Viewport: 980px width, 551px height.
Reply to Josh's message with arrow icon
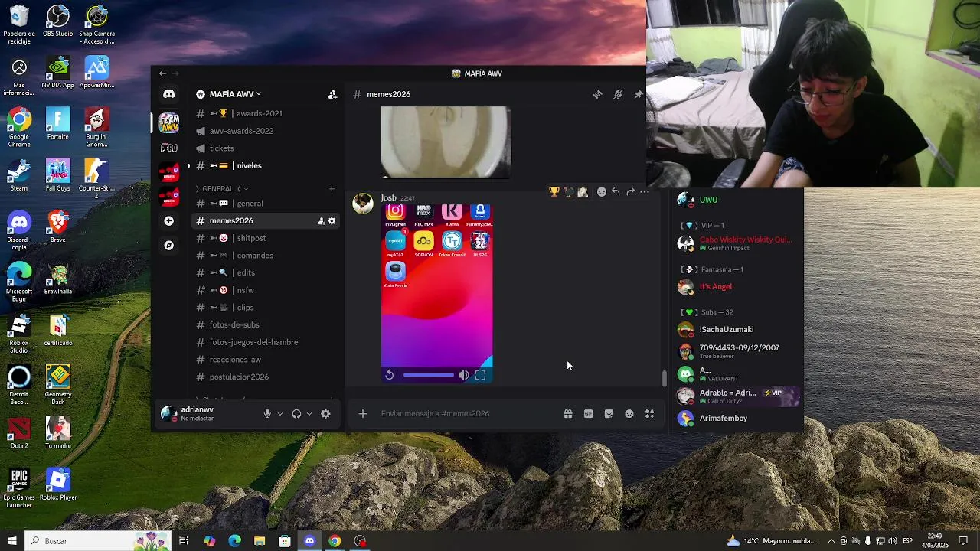(616, 192)
